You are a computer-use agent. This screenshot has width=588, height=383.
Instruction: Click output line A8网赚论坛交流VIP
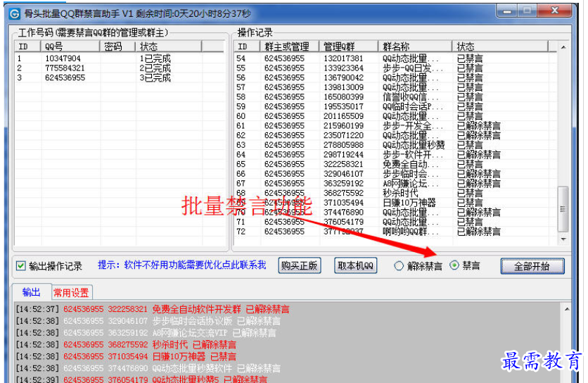coord(146,333)
